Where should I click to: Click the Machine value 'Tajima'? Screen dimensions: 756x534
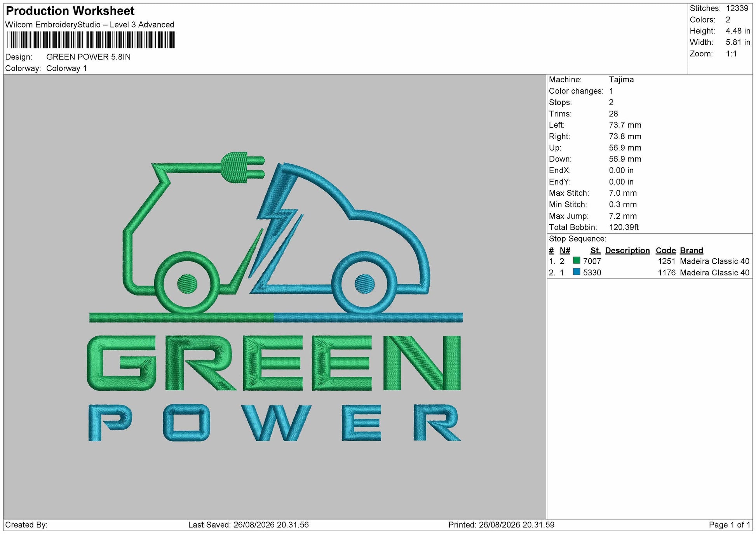click(621, 80)
